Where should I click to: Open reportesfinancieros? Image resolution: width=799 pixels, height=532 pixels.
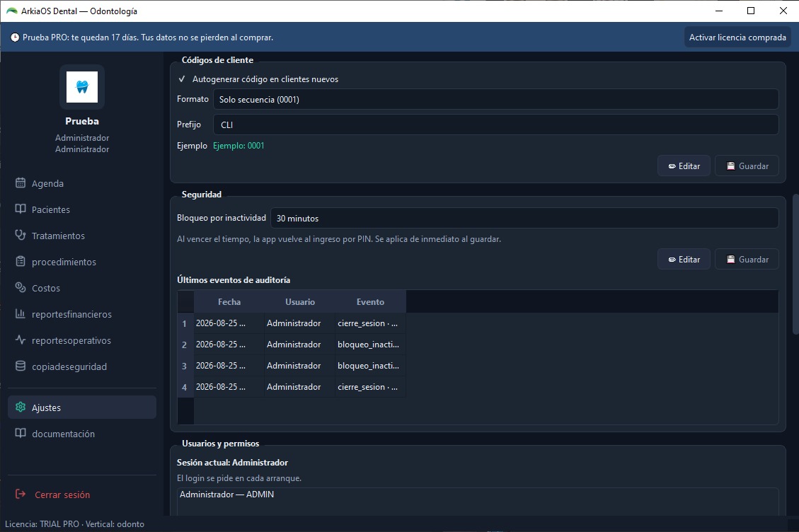tap(82, 314)
